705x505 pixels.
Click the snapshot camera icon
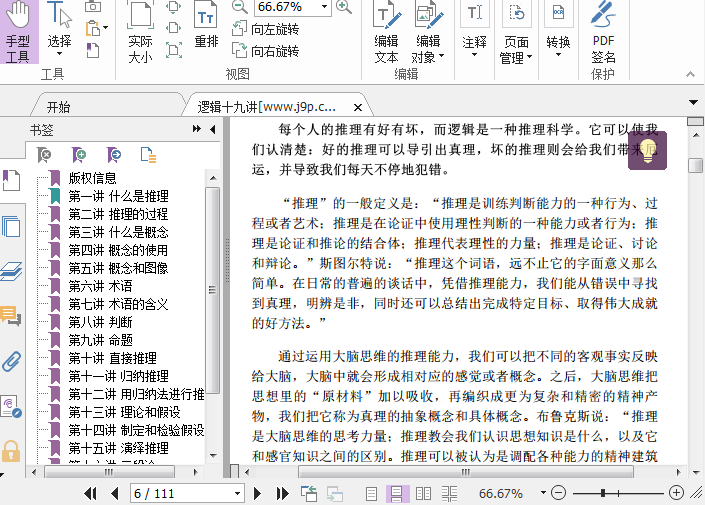pyautogui.click(x=93, y=6)
